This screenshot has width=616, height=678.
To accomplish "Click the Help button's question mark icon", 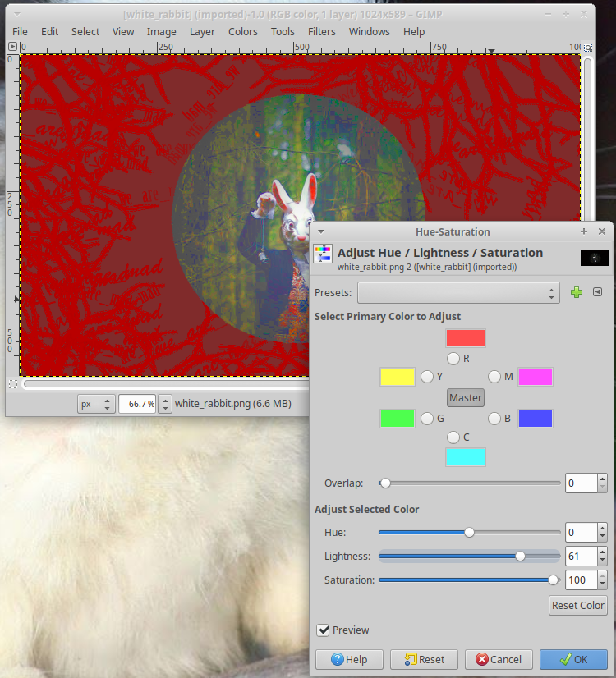I will pyautogui.click(x=337, y=659).
